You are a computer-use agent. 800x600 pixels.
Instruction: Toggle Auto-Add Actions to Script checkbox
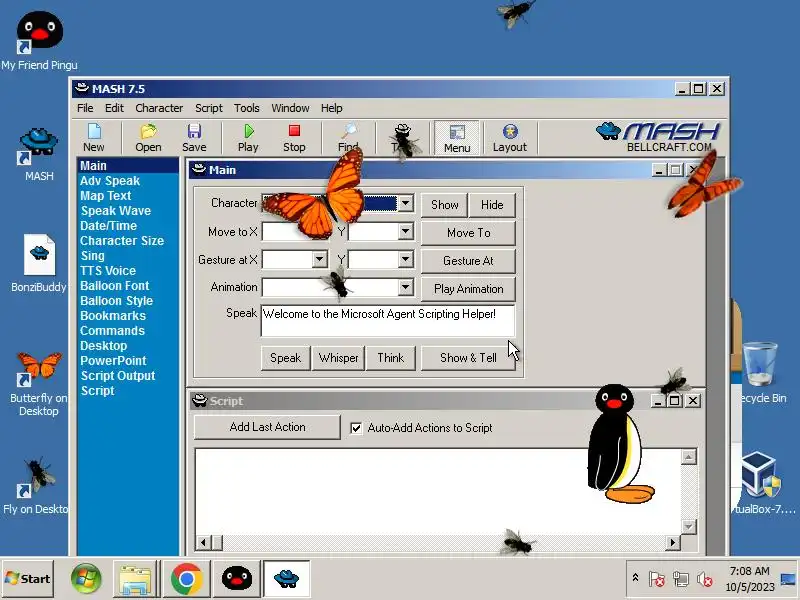356,428
